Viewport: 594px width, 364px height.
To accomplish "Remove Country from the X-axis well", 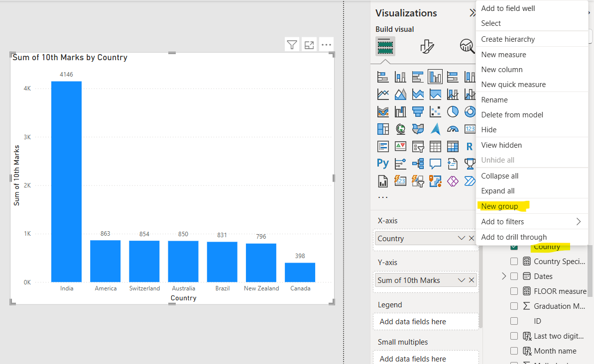I will [x=471, y=238].
